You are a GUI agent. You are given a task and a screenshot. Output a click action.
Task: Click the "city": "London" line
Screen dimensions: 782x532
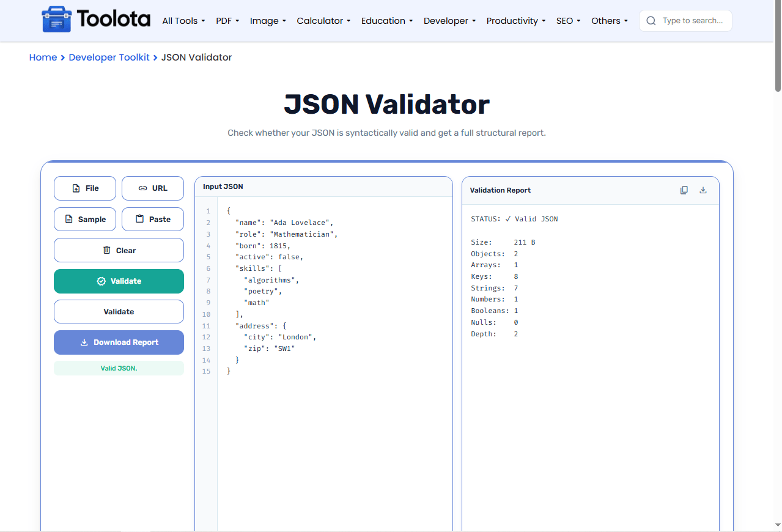pos(280,338)
